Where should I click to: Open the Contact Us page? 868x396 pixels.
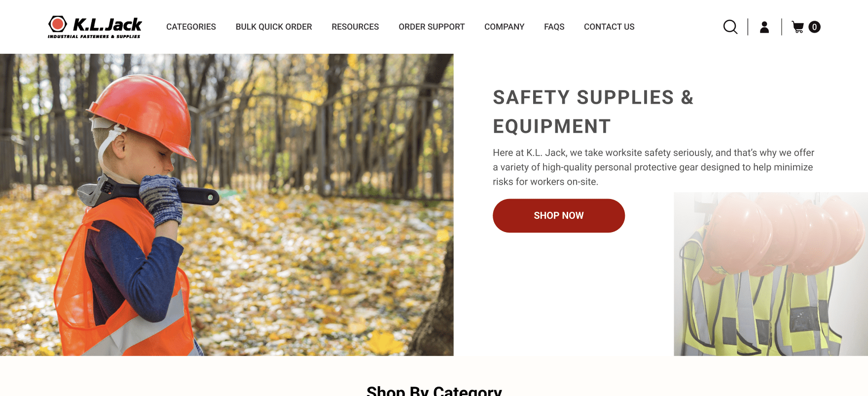[x=609, y=27]
